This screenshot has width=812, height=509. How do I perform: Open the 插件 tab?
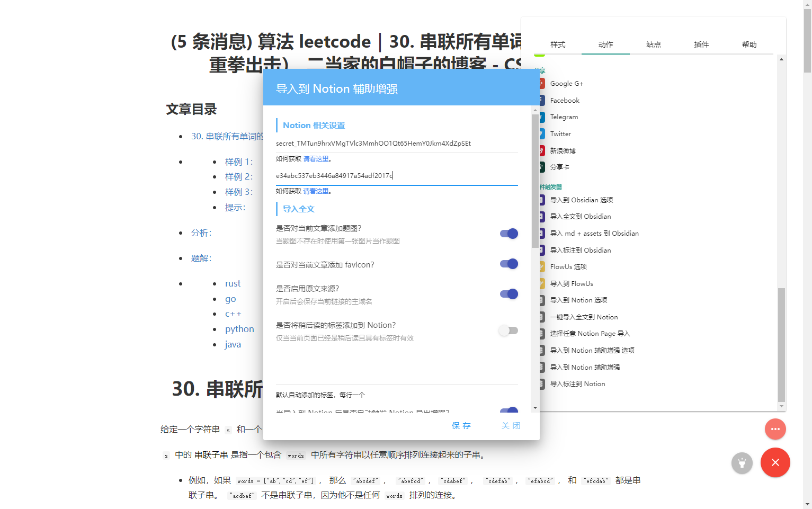pos(701,44)
